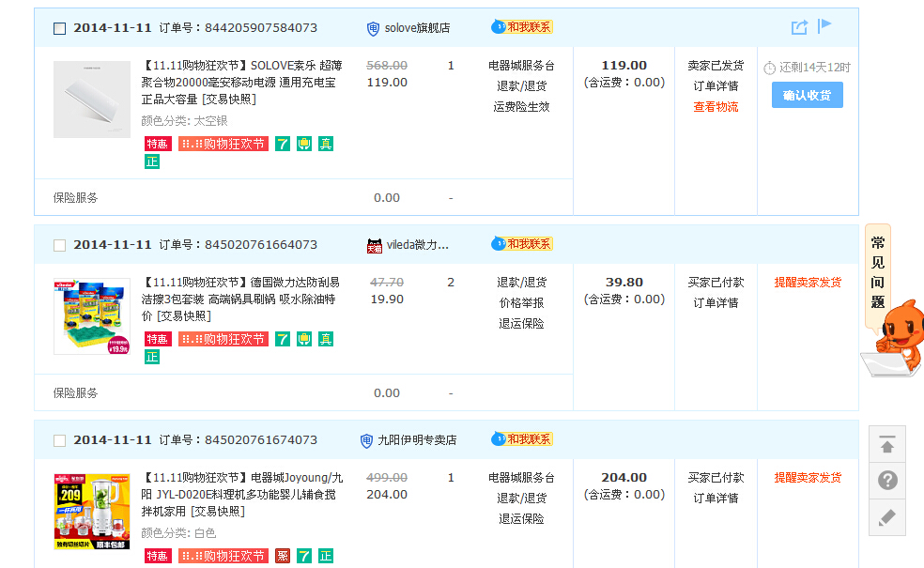924x568 pixels.
Task: Click the back-to-top arrow icon in the side toolbar
Action: click(x=886, y=444)
